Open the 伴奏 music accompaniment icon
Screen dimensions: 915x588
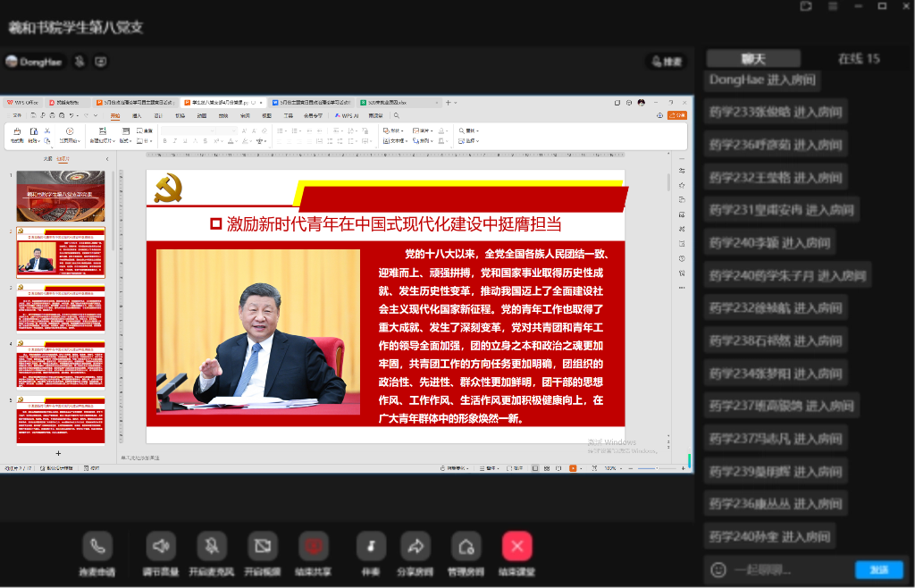point(371,545)
